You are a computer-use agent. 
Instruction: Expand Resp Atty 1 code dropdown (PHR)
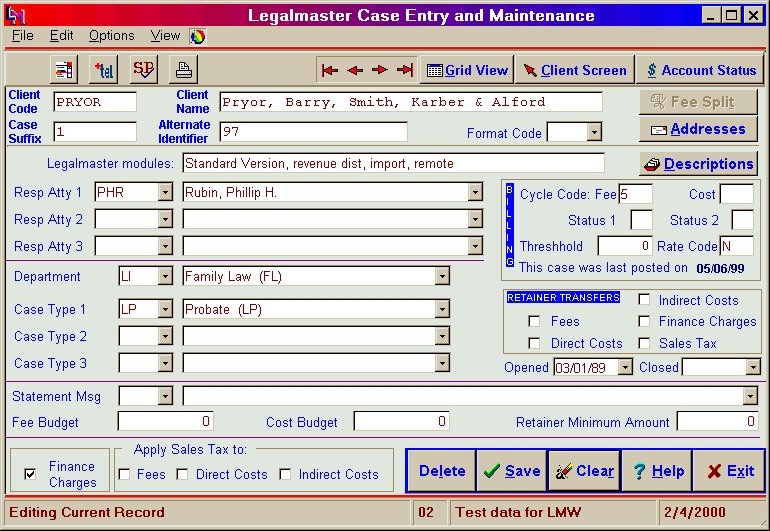click(x=165, y=192)
